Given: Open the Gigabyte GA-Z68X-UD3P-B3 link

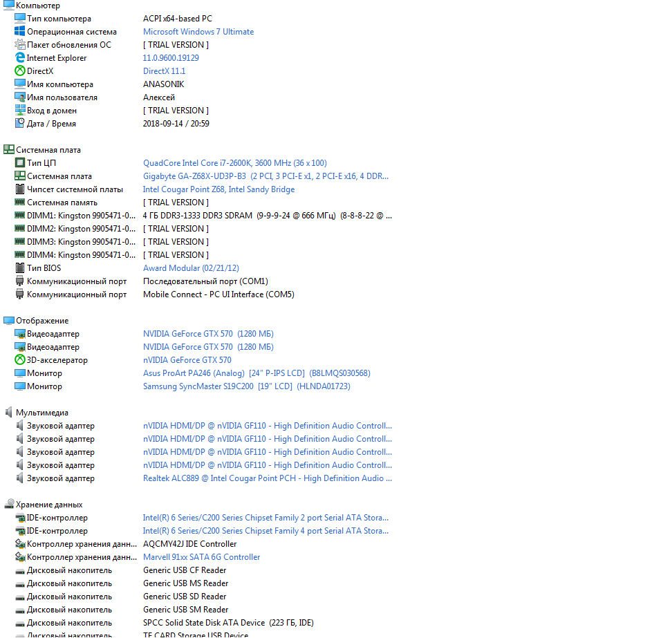Looking at the screenshot, I should [x=265, y=176].
